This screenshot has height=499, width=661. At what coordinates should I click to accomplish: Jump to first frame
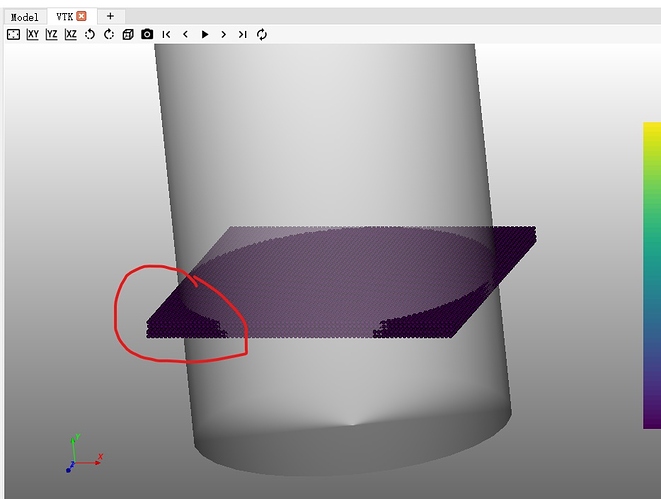click(x=166, y=34)
